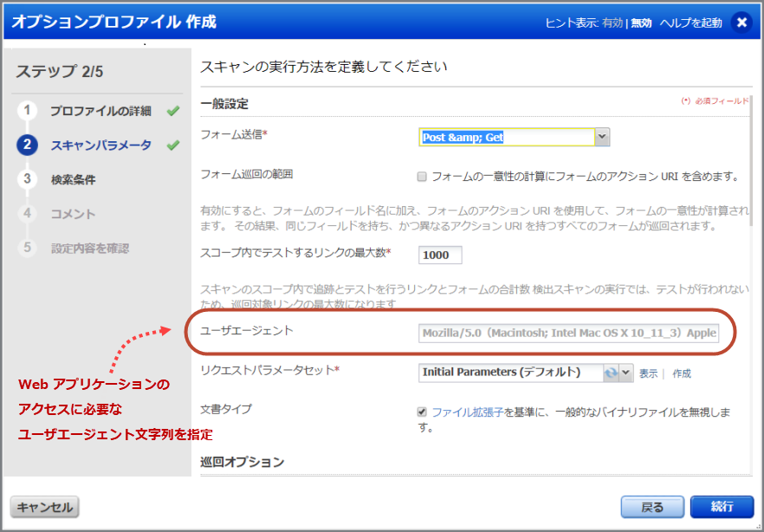Uncheck the 文書タイプ binary file option
This screenshot has height=532, width=764.
tap(420, 413)
